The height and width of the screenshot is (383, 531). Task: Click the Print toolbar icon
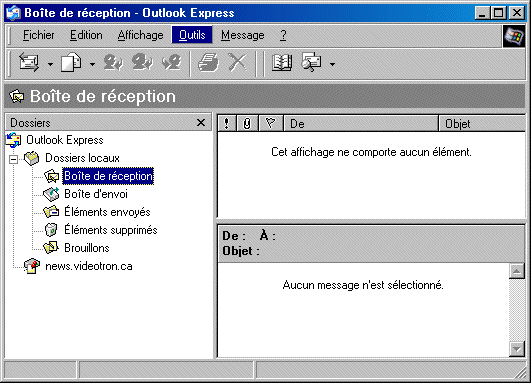pyautogui.click(x=208, y=63)
